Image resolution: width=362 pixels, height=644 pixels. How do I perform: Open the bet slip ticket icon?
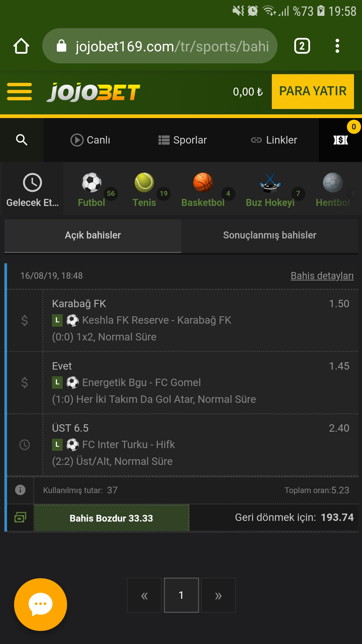(x=341, y=140)
